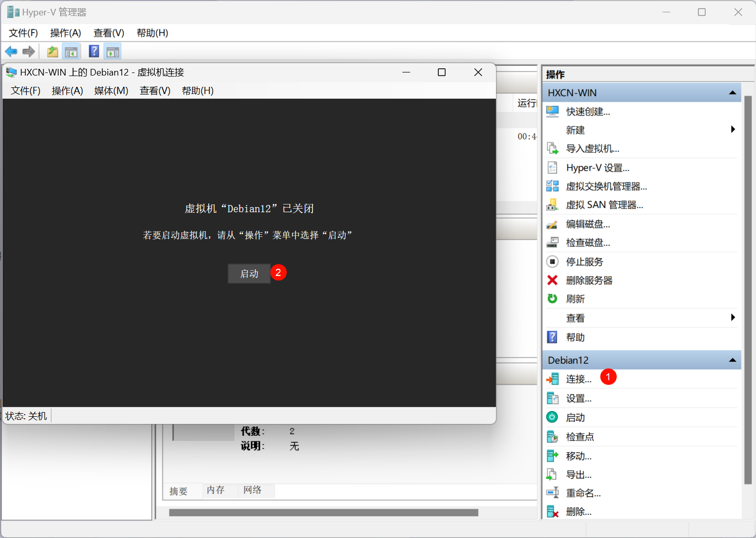Click the 检查磁盘 icon
This screenshot has height=538, width=756.
pos(552,243)
